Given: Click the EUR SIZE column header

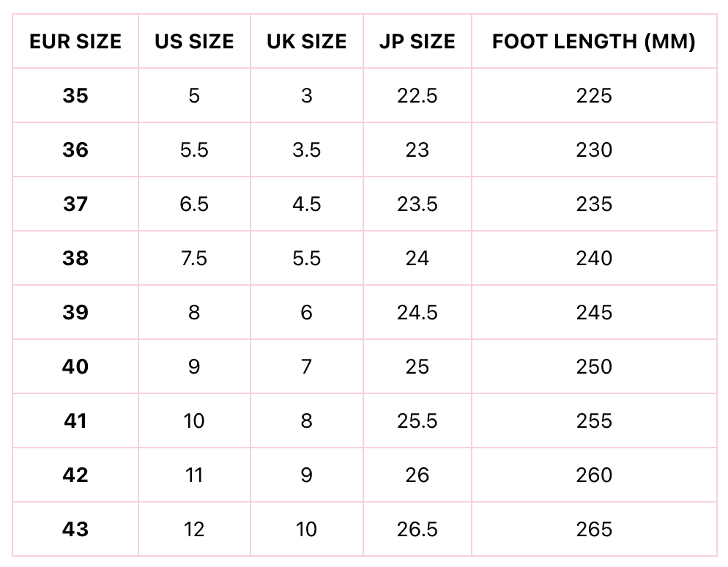Looking at the screenshot, I should point(75,42).
